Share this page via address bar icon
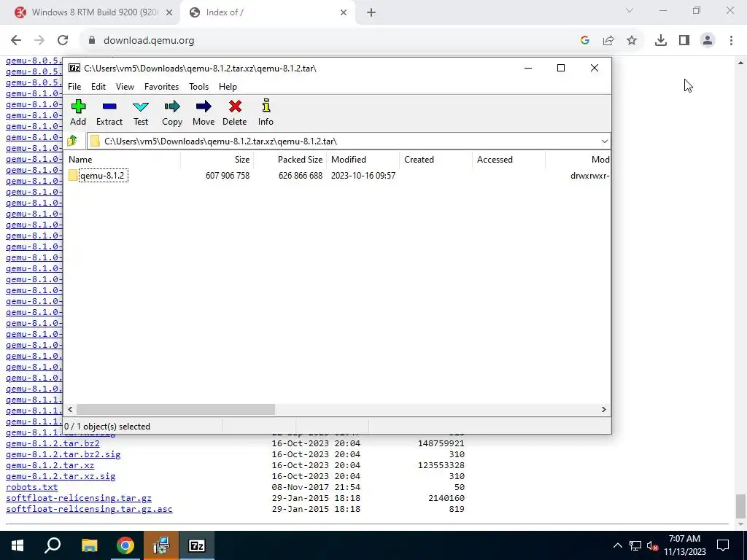Image resolution: width=747 pixels, height=560 pixels. [608, 41]
